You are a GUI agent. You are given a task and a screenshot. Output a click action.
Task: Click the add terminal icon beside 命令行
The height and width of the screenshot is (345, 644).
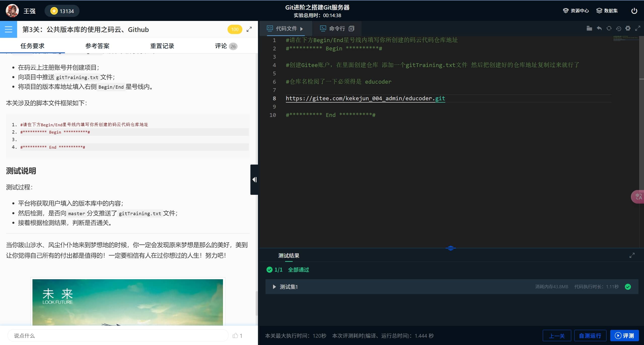coord(352,28)
